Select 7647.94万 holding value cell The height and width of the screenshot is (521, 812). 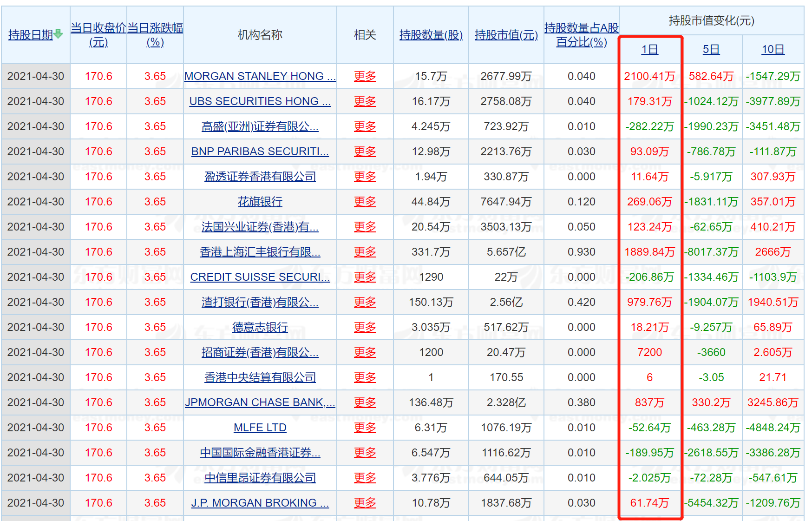tap(506, 202)
